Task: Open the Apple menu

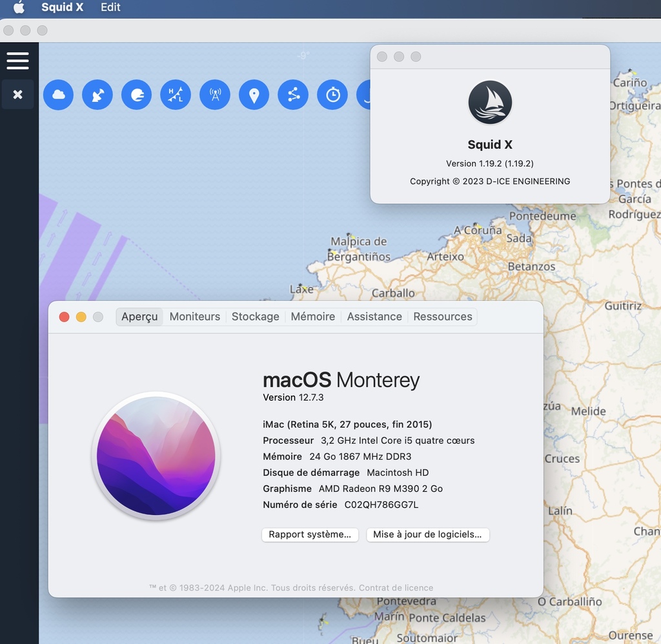Action: [19, 7]
